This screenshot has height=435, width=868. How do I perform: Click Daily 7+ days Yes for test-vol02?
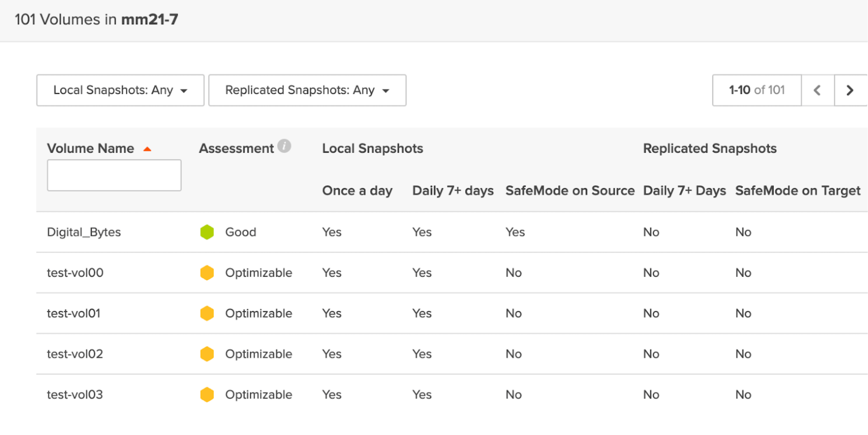422,354
